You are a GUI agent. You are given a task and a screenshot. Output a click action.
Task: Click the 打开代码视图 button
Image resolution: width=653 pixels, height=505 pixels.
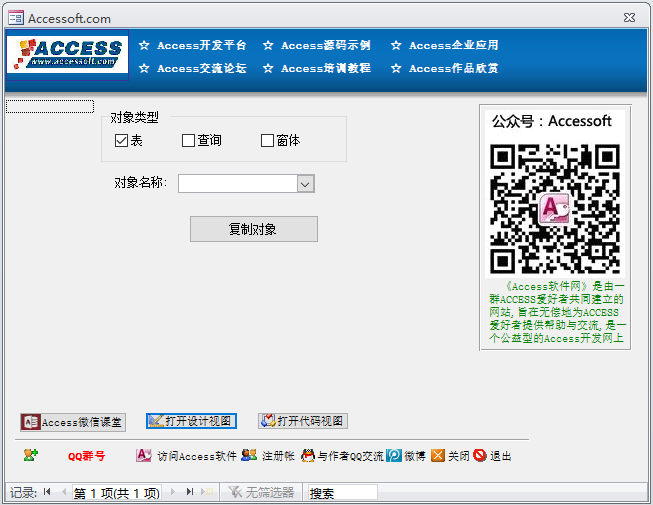tap(303, 421)
